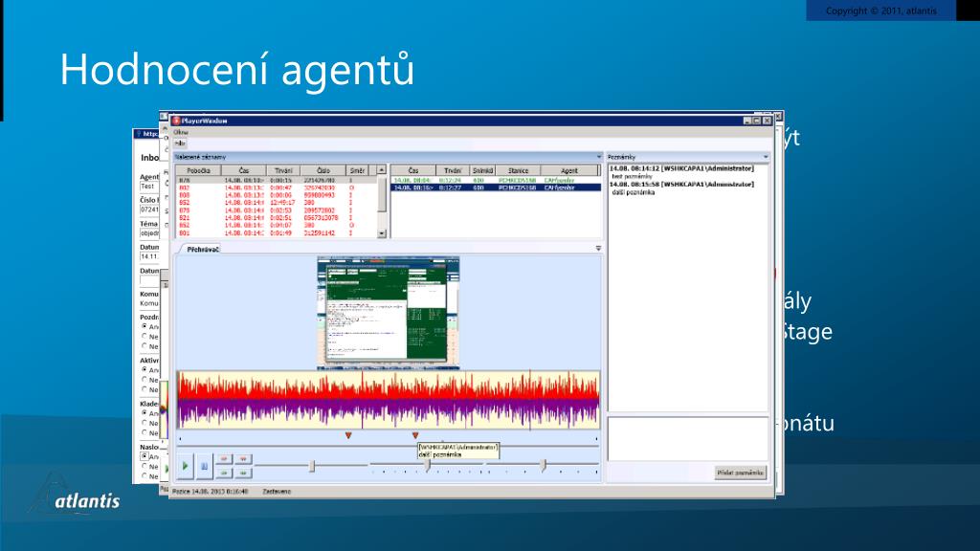Click into the empty note text box
This screenshot has height=551, width=980.
687,439
